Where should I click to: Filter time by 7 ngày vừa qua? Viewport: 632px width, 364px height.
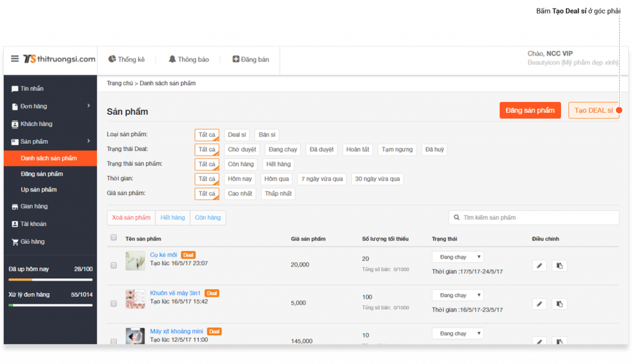tap(322, 179)
